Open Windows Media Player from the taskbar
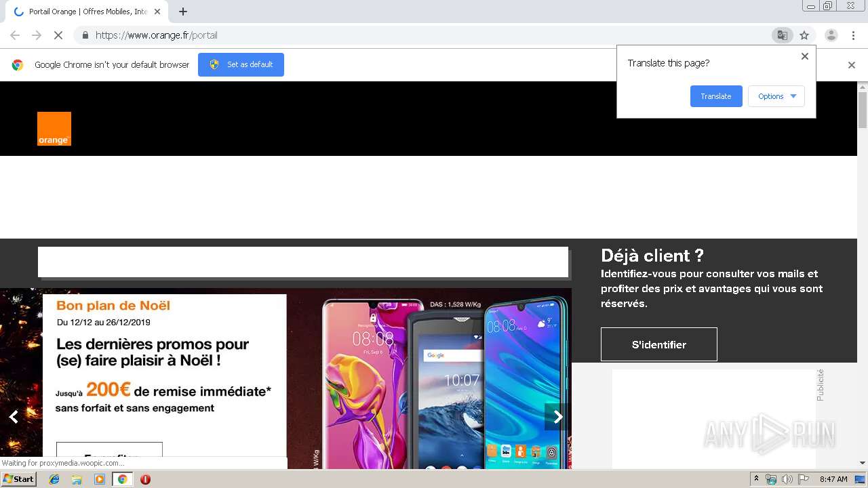 100,479
